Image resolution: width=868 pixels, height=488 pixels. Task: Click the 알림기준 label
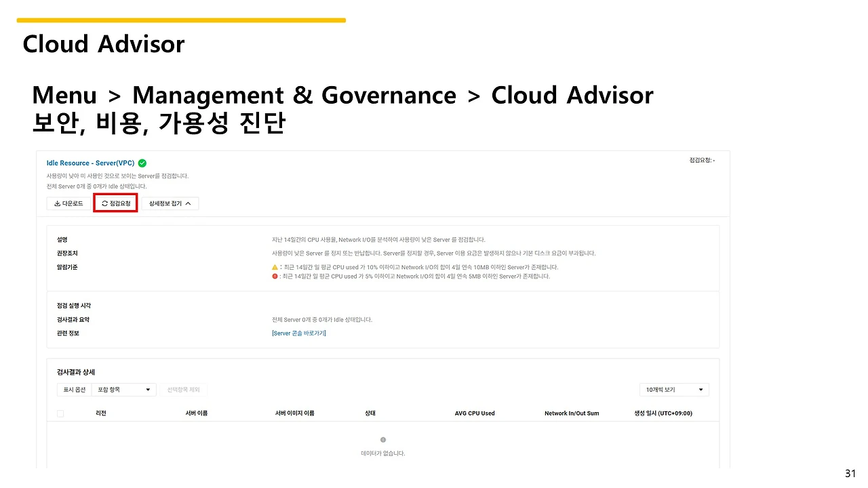pos(68,267)
